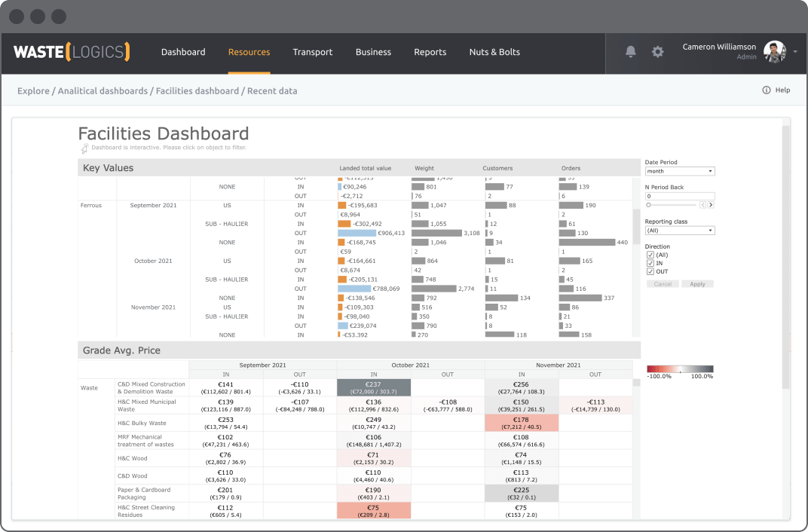Toggle the (All) direction checkbox
Image resolution: width=808 pixels, height=532 pixels.
coord(650,255)
